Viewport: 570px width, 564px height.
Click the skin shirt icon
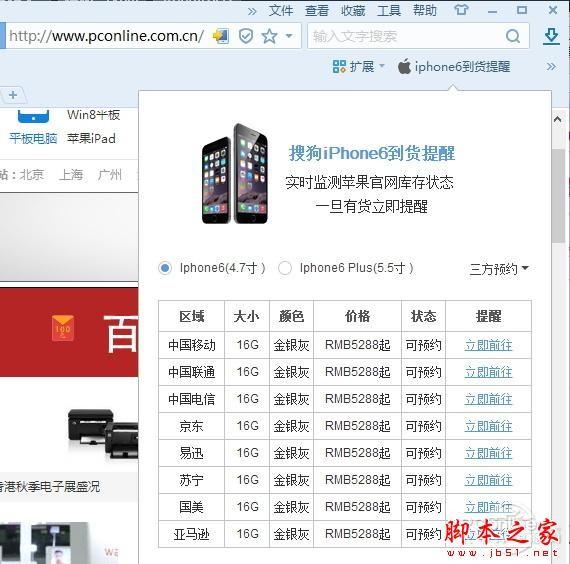tap(461, 10)
